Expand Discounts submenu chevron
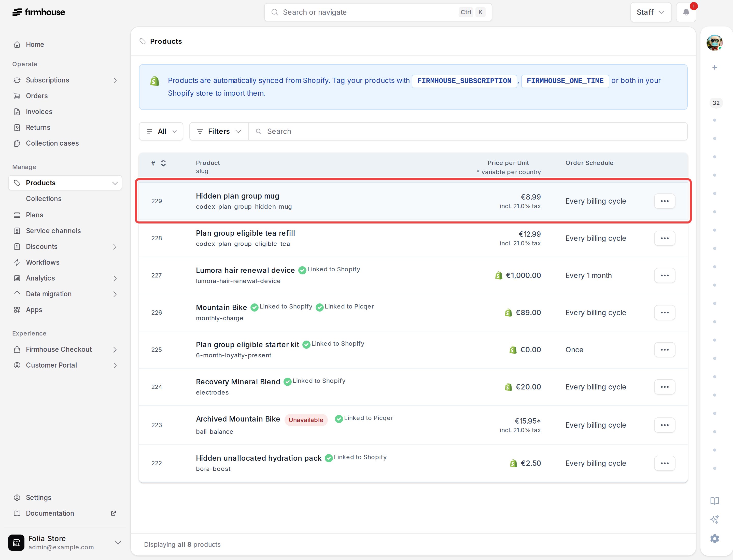 115,247
